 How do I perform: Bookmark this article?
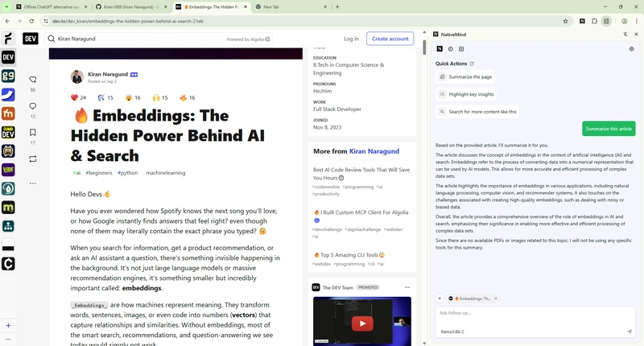[33, 132]
